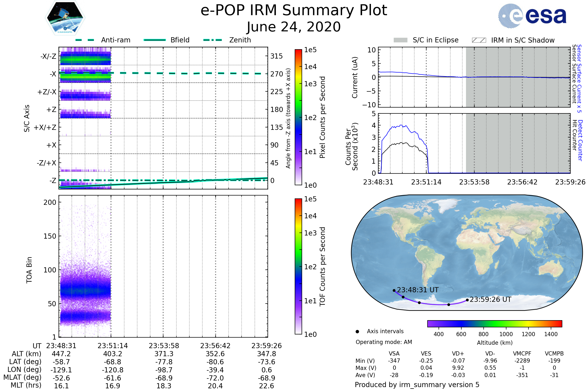Screen dimensions: 588x392
Task: Click the Bfield solid line legend marker
Action: pos(155,40)
